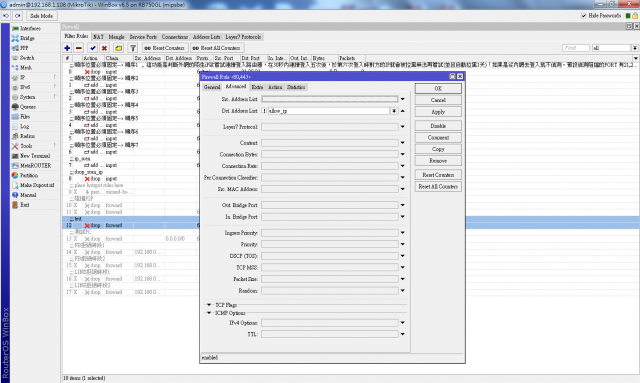640x383 pixels.
Task: Click the redo arrow icon
Action: (17, 16)
